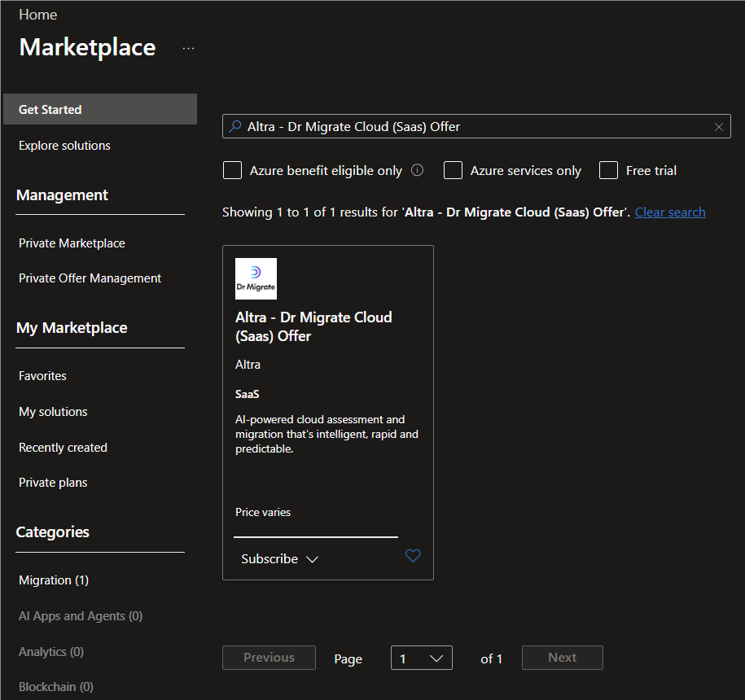Image resolution: width=745 pixels, height=700 pixels.
Task: Click the Dr Migrate logo thumbnail
Action: pos(256,278)
